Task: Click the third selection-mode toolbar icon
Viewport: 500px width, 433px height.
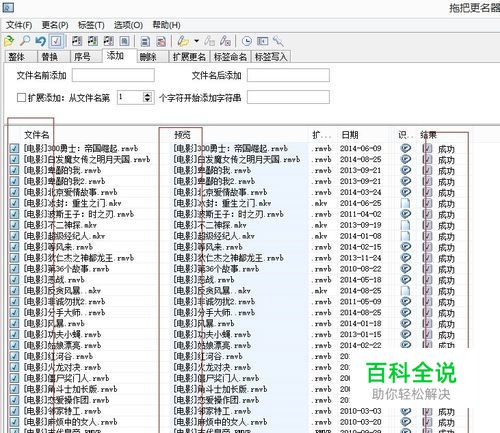Action: (108, 41)
